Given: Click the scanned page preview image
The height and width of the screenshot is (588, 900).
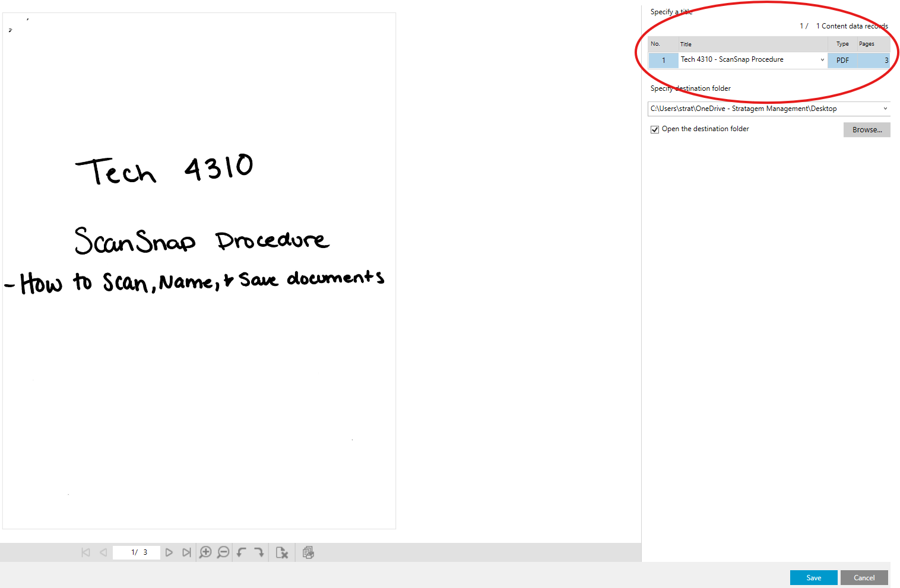Looking at the screenshot, I should [199, 271].
